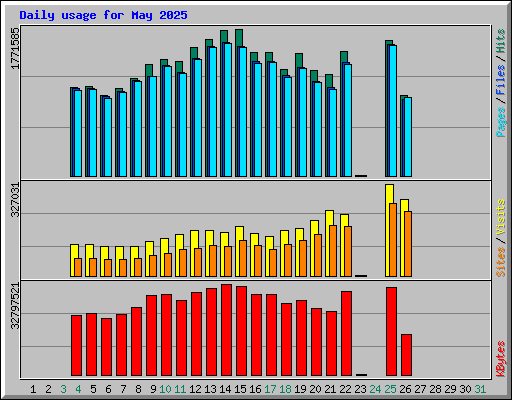Viewport: 512px width, 400px height.
Task: Click day label 6 on the x-axis
Action: click(x=108, y=389)
